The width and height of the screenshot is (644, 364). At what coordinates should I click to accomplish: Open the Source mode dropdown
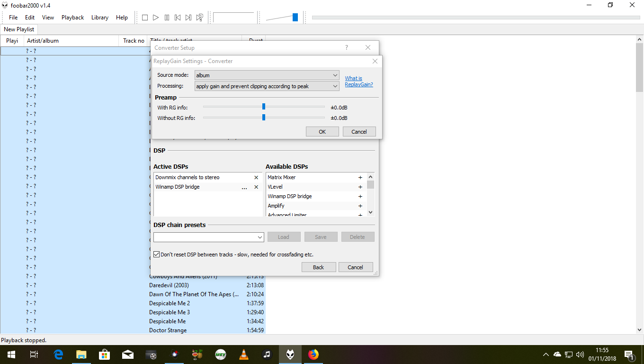click(x=267, y=75)
